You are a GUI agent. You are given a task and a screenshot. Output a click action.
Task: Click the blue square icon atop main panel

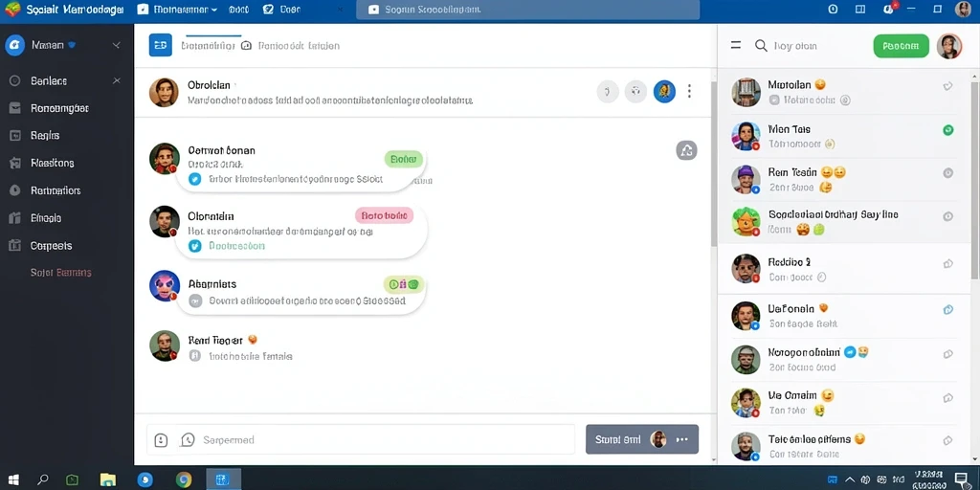tap(161, 45)
